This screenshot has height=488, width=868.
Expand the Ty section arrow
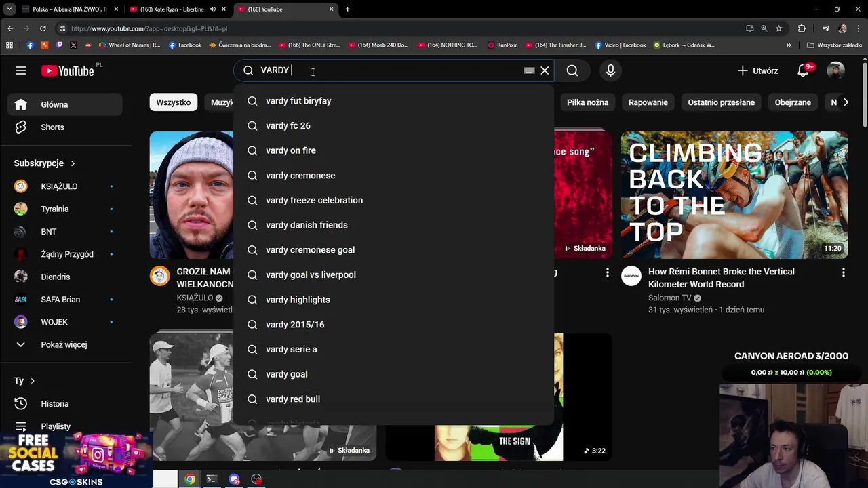(32, 381)
